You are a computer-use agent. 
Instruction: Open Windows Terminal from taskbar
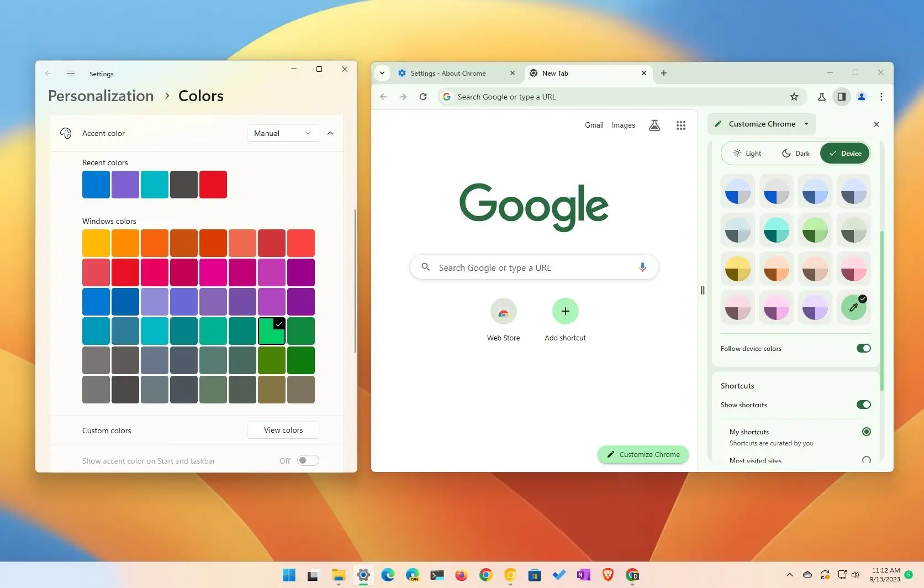[437, 575]
